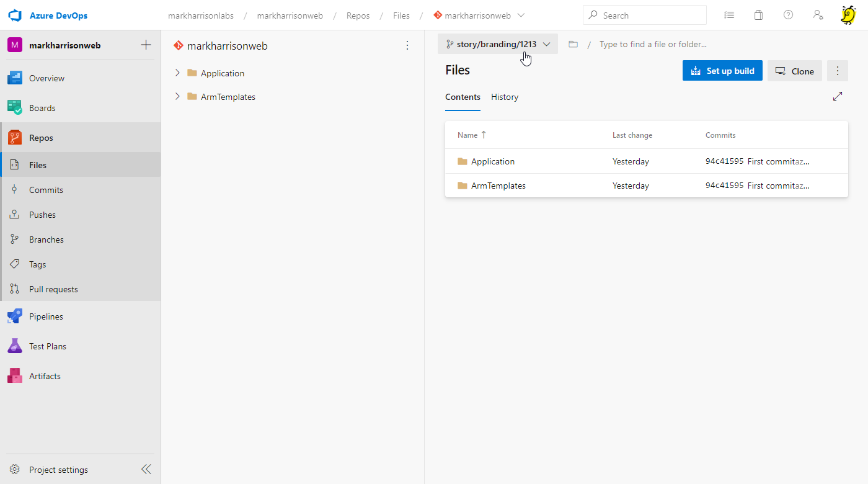Open the story/branding/1213 branch dropdown
868x484 pixels.
[x=498, y=44]
